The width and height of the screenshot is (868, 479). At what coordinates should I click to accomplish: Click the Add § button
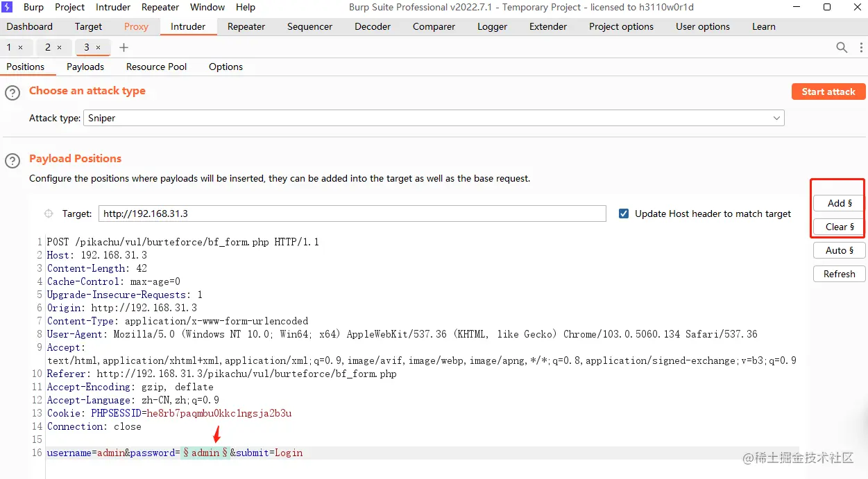pyautogui.click(x=840, y=203)
